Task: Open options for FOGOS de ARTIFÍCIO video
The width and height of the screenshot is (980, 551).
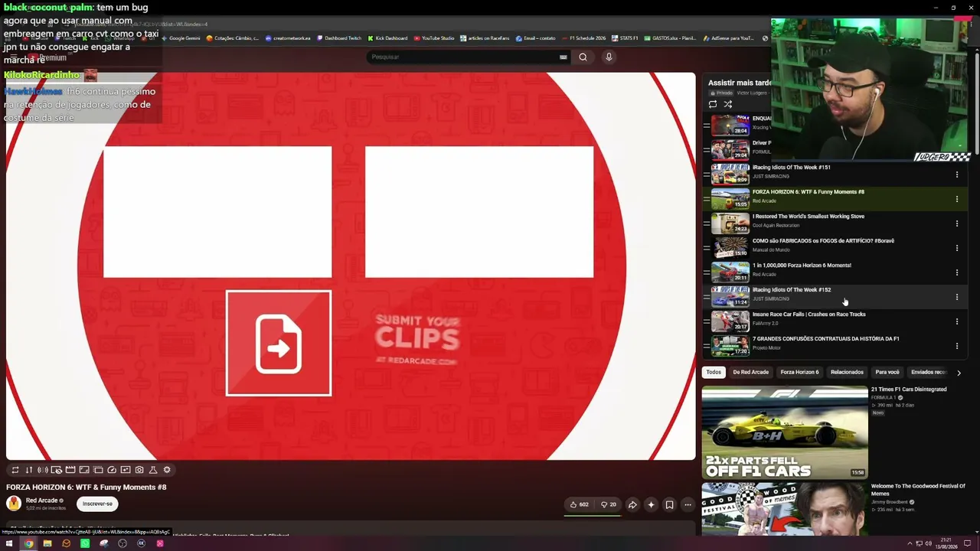Action: point(956,248)
